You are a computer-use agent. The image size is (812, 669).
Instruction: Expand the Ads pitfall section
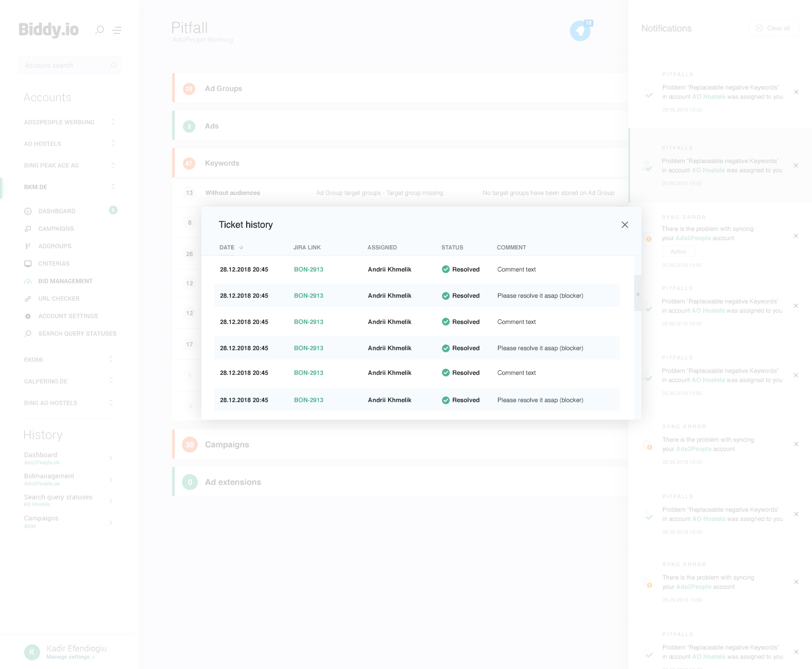pos(400,126)
